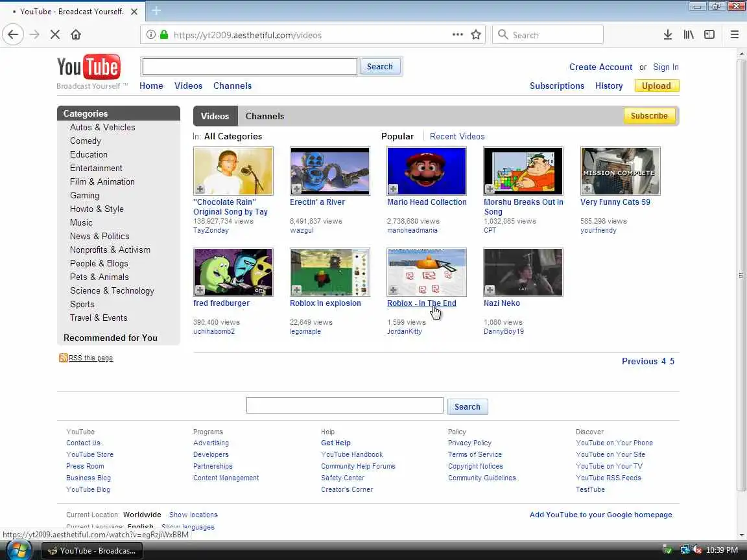Open the History link
747x560 pixels.
(608, 86)
